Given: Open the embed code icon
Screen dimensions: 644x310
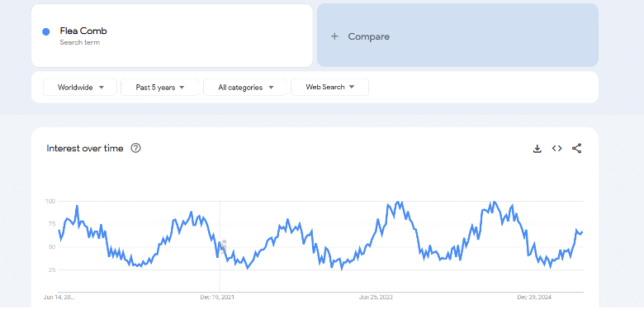Looking at the screenshot, I should point(556,149).
